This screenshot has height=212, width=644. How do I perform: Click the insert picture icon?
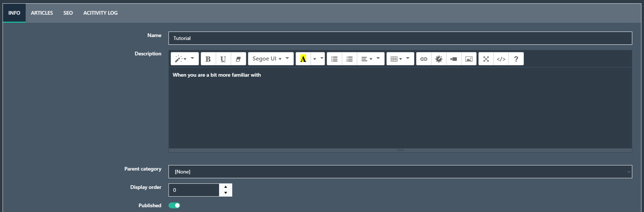469,59
